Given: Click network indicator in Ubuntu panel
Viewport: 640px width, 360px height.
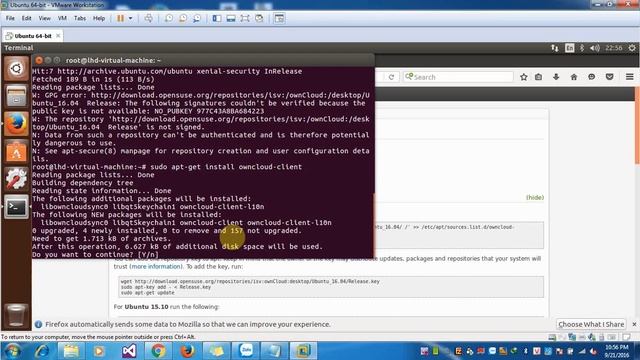Looking at the screenshot, I should (554, 48).
